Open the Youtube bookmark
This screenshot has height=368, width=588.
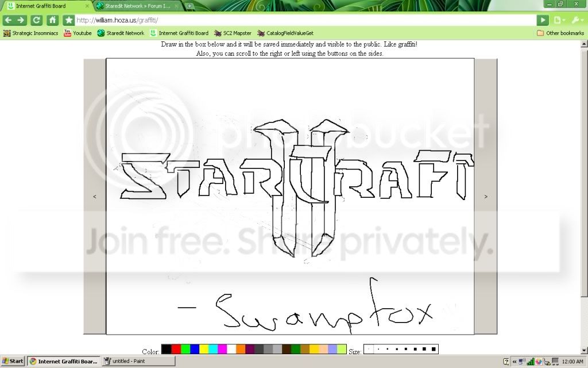78,33
